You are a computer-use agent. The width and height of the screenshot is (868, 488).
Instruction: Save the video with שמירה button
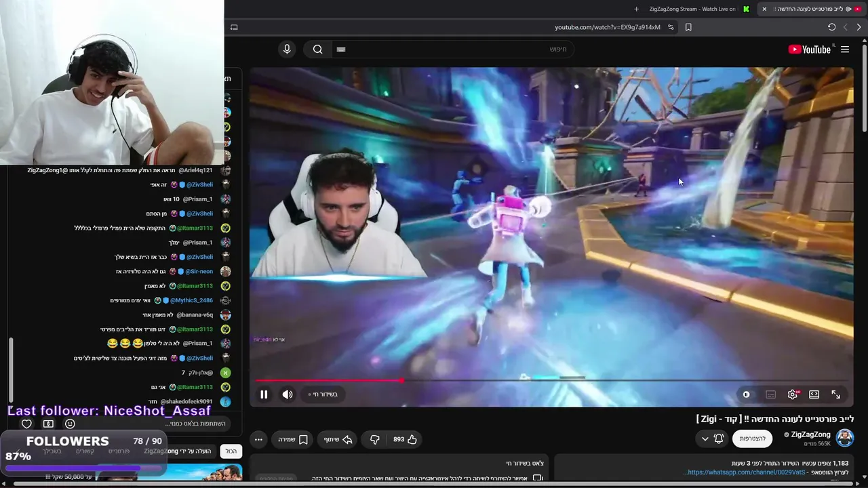293,439
